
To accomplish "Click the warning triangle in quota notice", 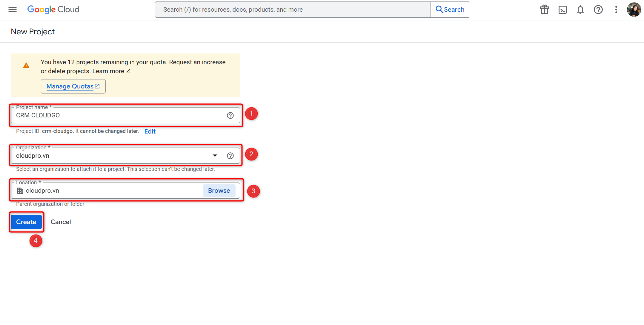I will pos(26,65).
